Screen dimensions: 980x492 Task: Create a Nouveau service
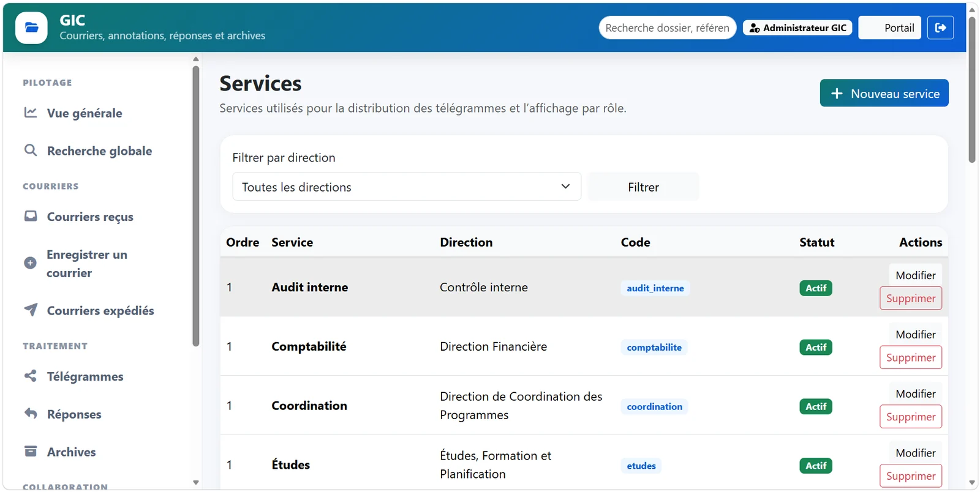click(x=884, y=93)
